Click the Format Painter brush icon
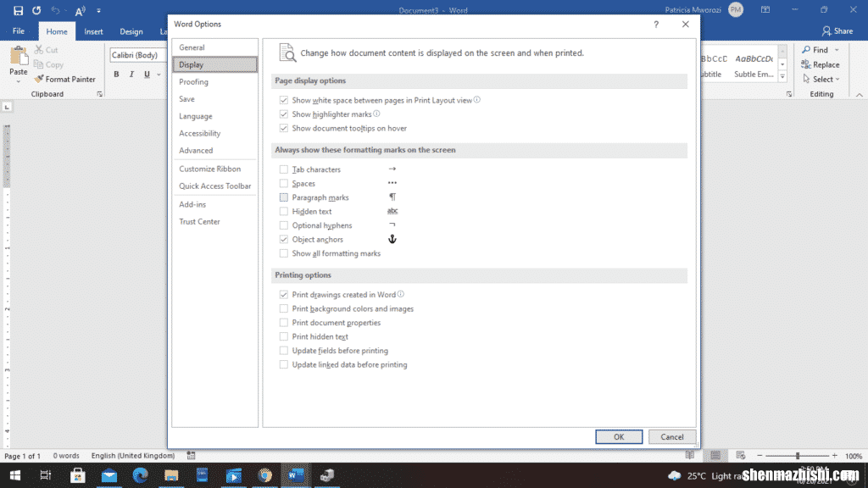Viewport: 868px width, 488px height. tap(39, 79)
